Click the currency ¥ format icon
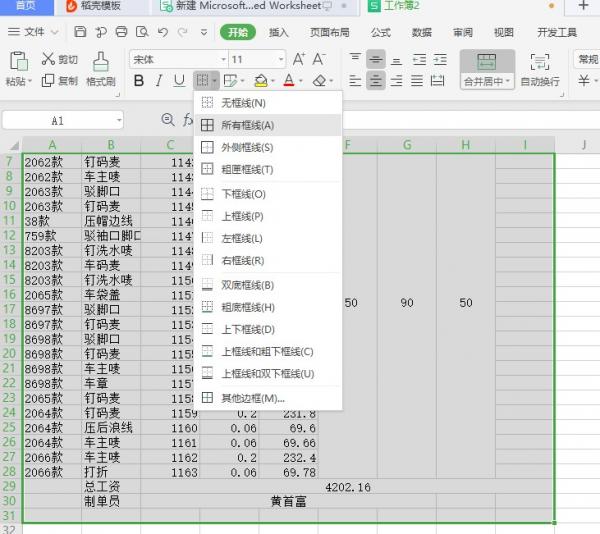The width and height of the screenshot is (600, 534). coord(584,81)
